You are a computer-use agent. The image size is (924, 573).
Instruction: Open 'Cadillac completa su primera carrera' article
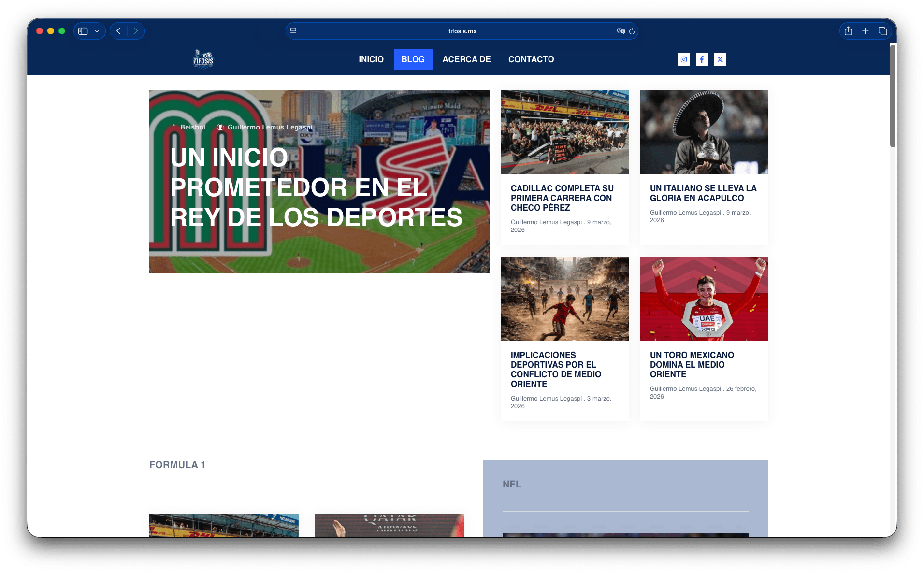pyautogui.click(x=562, y=198)
